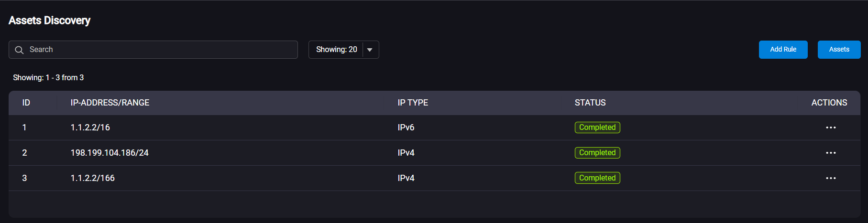The height and width of the screenshot is (223, 868).
Task: Sort by IP TYPE column header
Action: tap(413, 103)
